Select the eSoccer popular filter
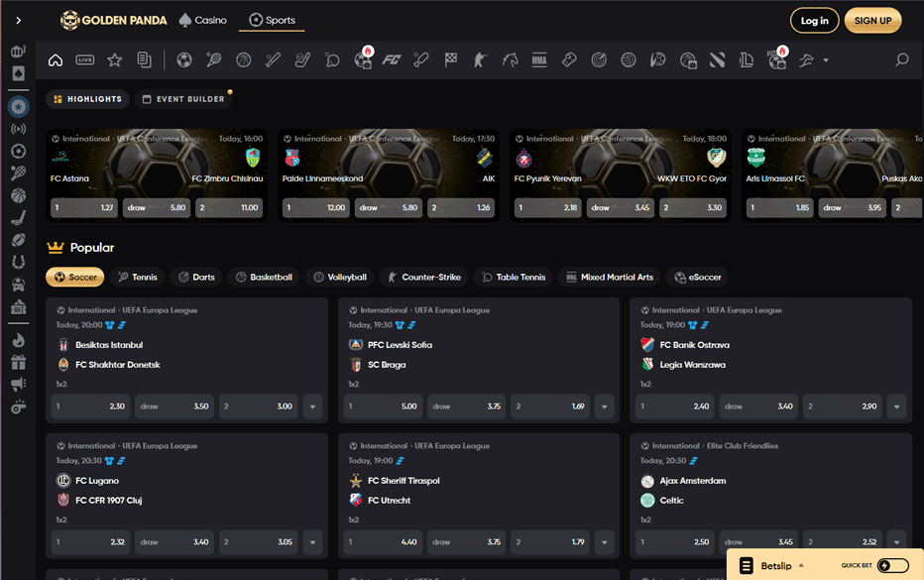924x580 pixels. pos(697,277)
